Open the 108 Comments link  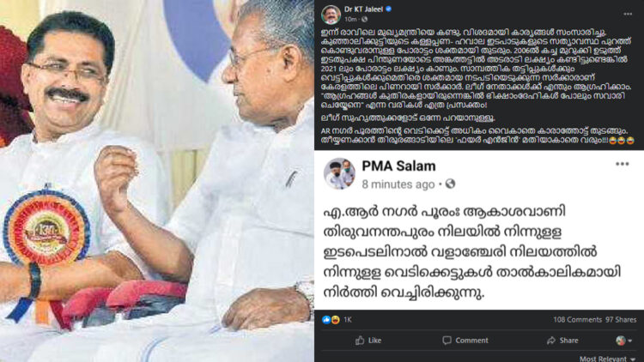point(577,320)
